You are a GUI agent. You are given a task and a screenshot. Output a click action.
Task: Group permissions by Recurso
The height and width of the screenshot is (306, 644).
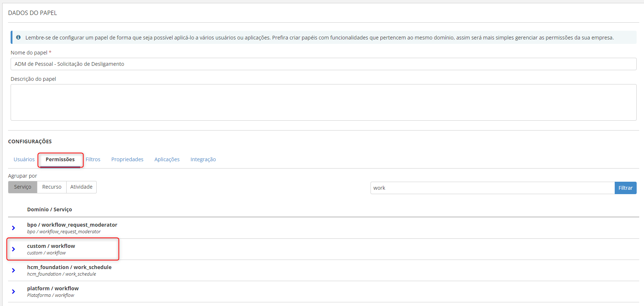[52, 187]
